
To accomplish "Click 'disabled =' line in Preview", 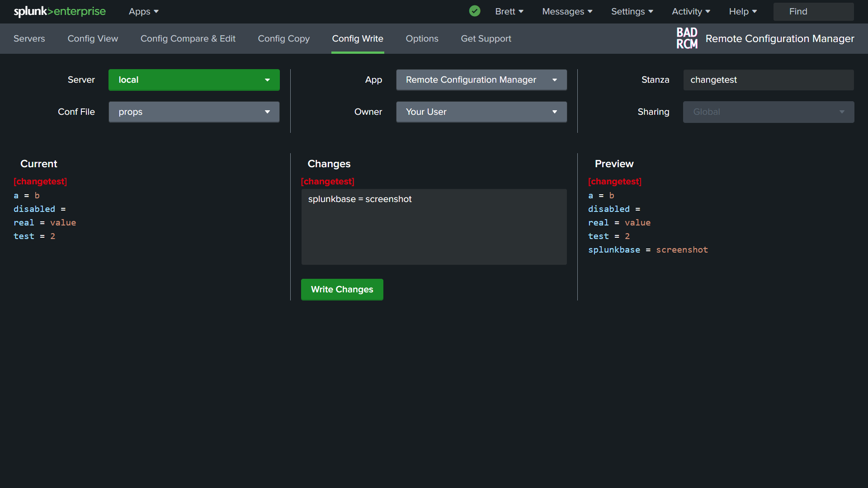I will click(x=614, y=209).
